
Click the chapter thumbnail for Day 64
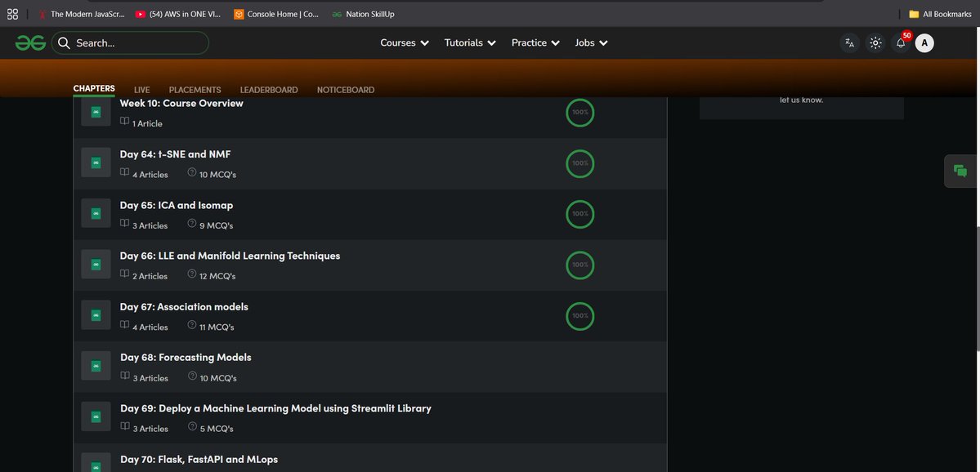click(96, 163)
